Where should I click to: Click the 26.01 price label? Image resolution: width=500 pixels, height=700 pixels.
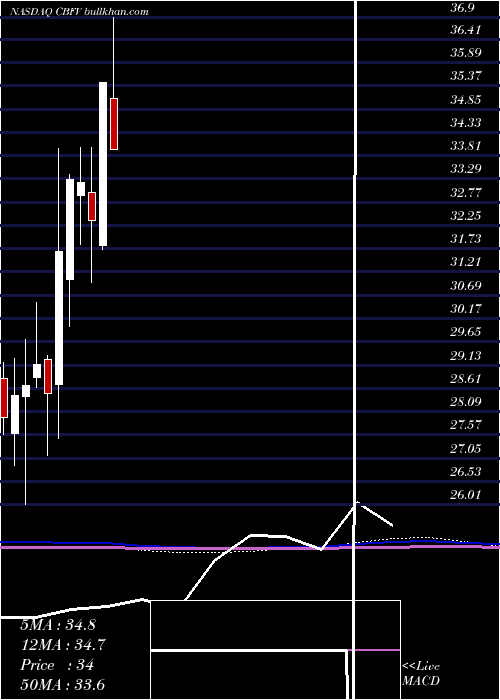[x=466, y=495]
